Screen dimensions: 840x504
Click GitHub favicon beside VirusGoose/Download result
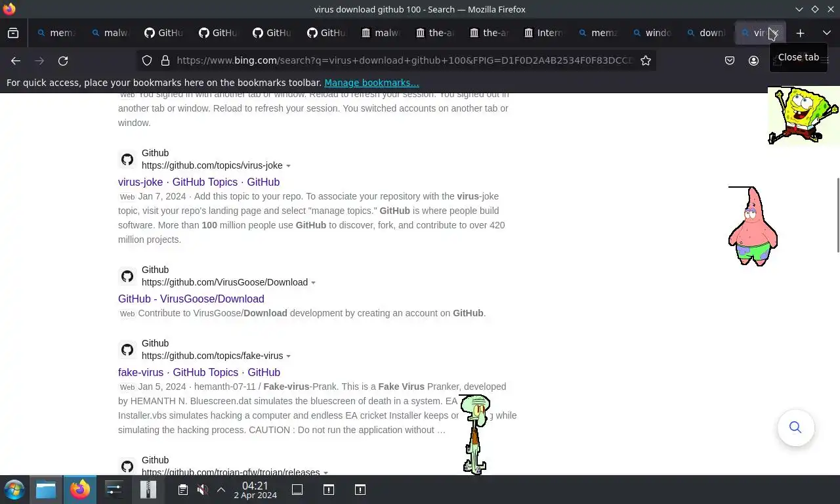(127, 276)
